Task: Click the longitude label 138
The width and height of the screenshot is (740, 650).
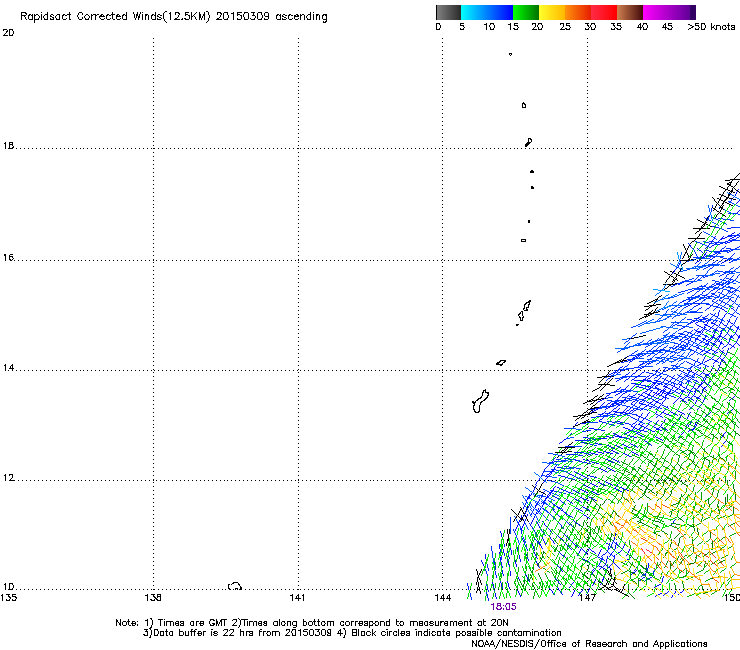Action: coord(153,598)
